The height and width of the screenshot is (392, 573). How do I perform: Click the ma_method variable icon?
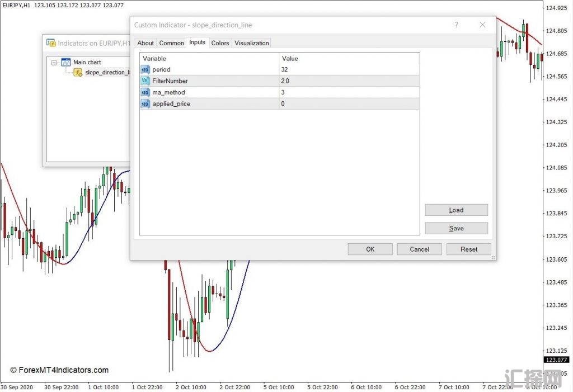point(145,92)
